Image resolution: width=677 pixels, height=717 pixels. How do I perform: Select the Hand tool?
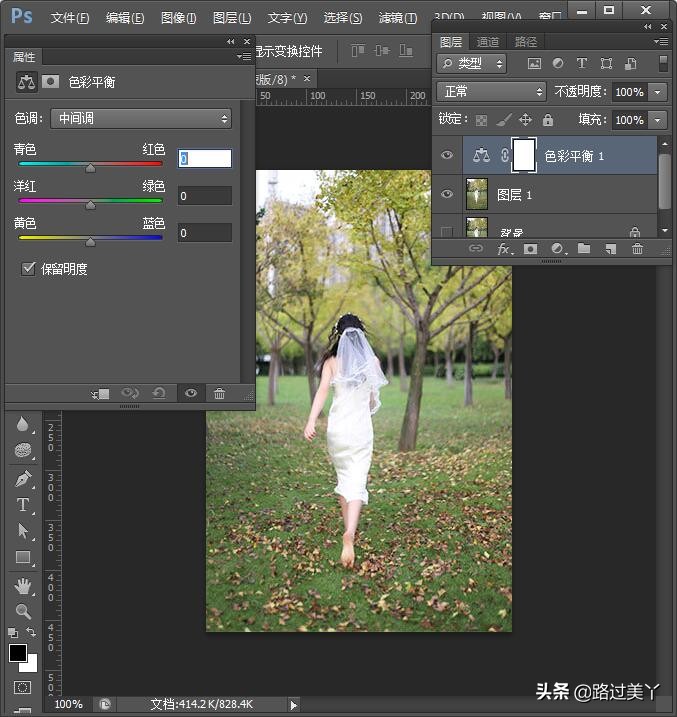[23, 585]
